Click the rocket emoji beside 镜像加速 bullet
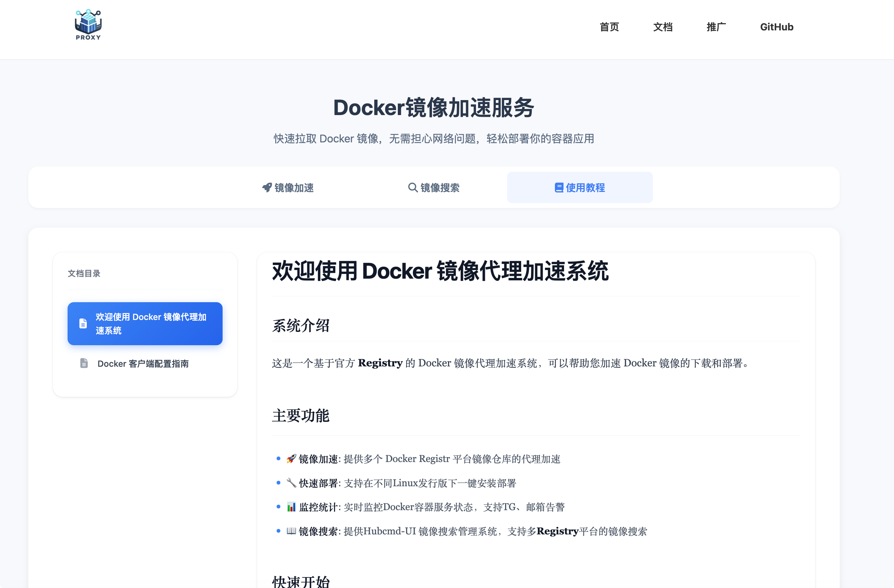The height and width of the screenshot is (588, 894). click(291, 459)
